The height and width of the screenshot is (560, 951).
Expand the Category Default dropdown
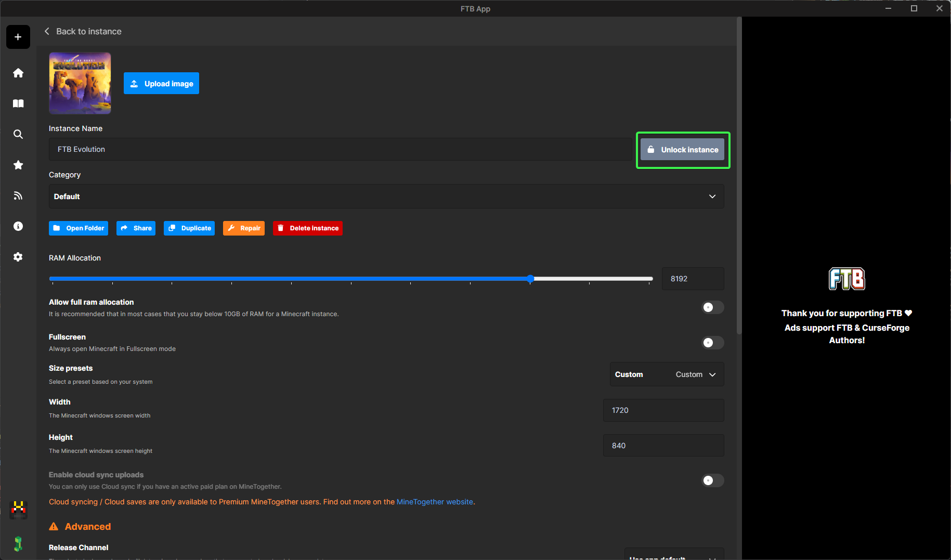pyautogui.click(x=386, y=197)
